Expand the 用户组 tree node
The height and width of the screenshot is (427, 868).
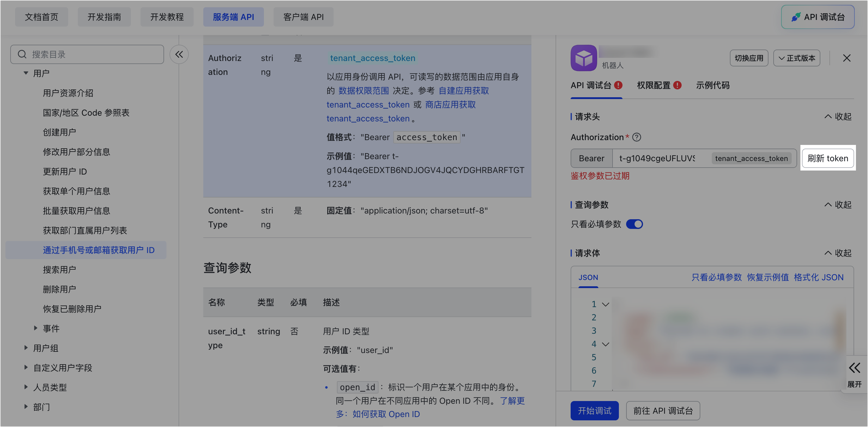point(26,348)
